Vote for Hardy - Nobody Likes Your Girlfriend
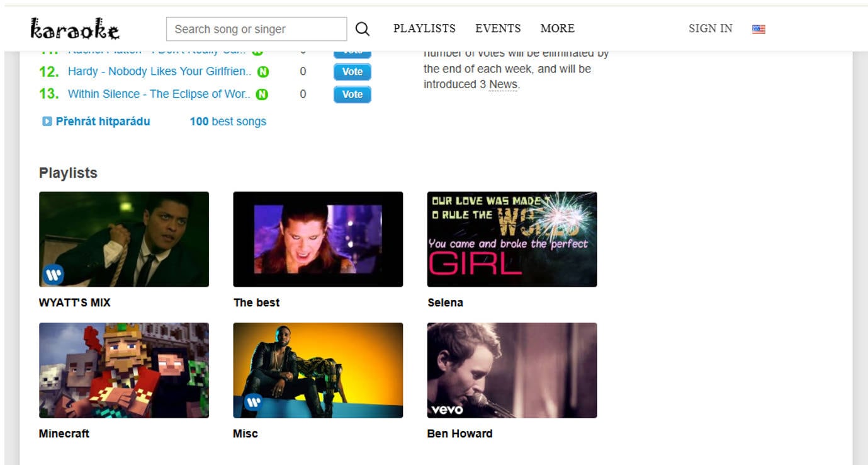The width and height of the screenshot is (868, 465). tap(352, 72)
